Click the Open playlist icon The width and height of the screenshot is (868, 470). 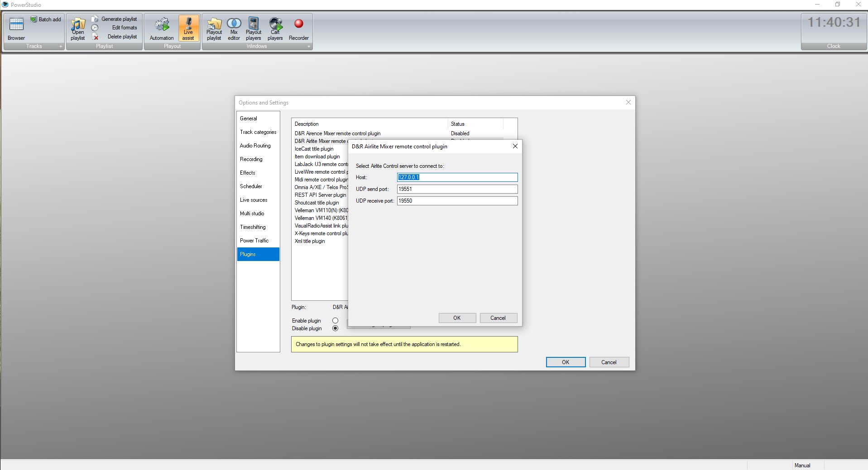point(78,28)
